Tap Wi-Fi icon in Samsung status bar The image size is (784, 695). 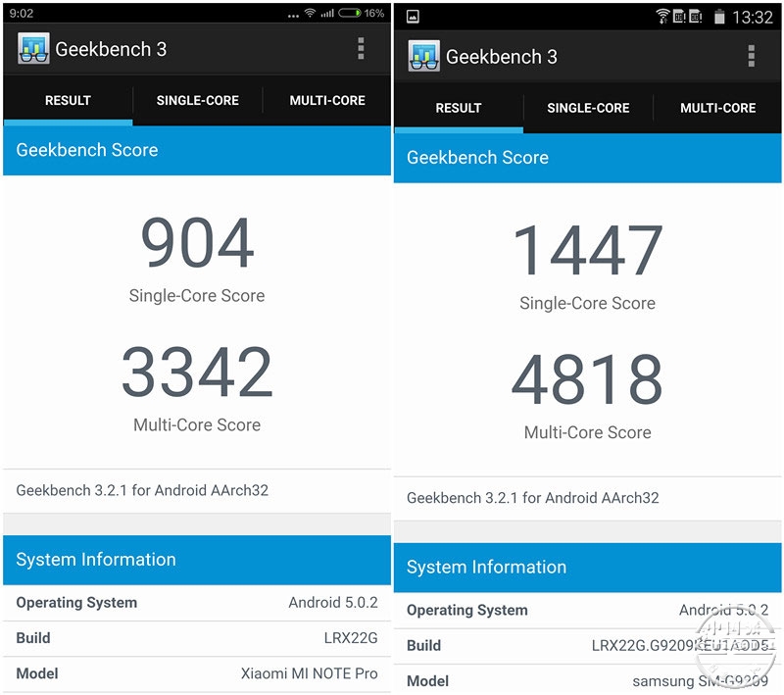point(662,17)
